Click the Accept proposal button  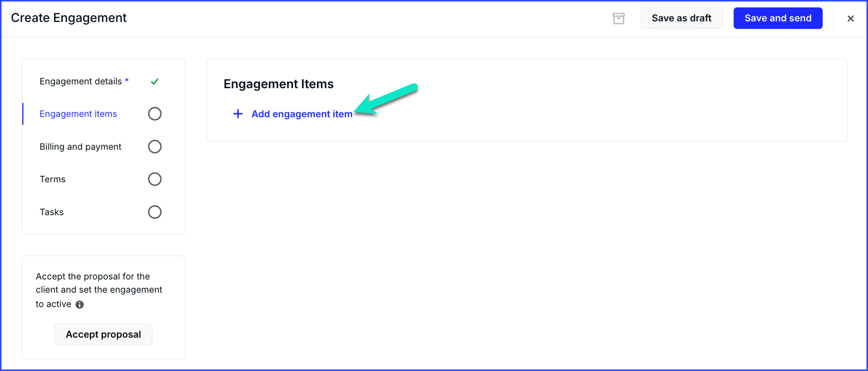click(103, 334)
